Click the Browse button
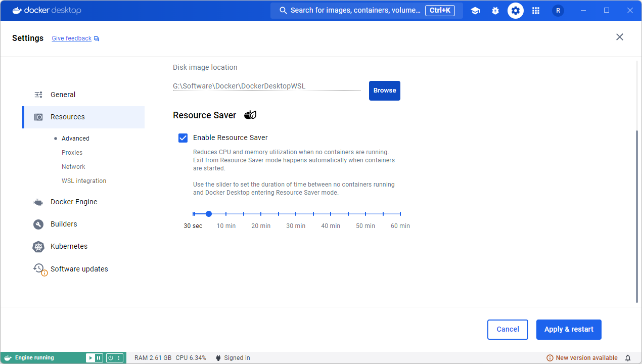Viewport: 642px width, 364px height. click(385, 90)
